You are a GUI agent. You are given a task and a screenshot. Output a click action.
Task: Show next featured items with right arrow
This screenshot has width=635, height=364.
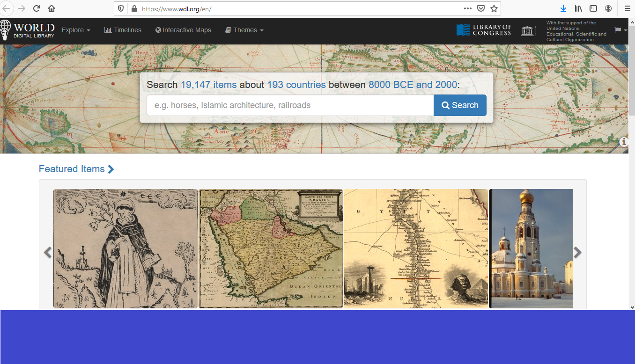[x=578, y=253]
